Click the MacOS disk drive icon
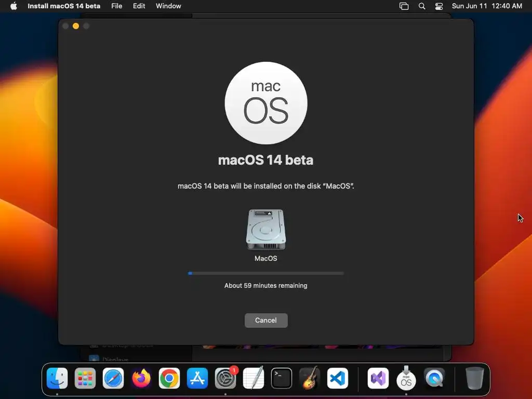Image resolution: width=532 pixels, height=399 pixels. tap(266, 230)
